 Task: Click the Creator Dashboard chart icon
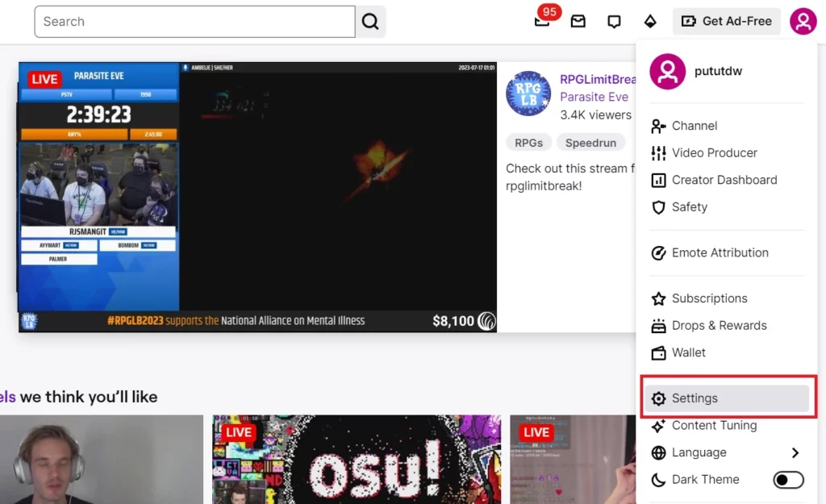point(658,180)
